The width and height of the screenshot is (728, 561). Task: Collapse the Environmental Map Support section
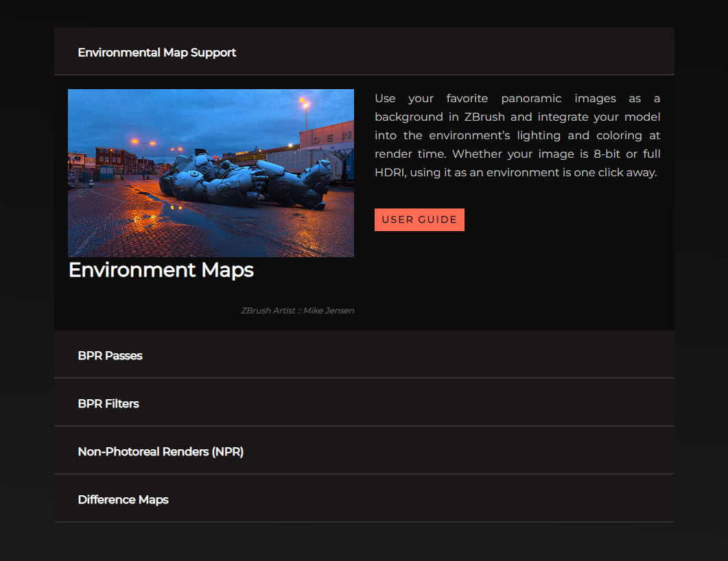(157, 53)
